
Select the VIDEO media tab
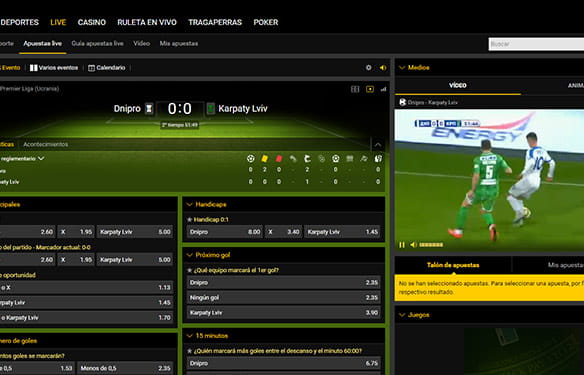tap(458, 85)
